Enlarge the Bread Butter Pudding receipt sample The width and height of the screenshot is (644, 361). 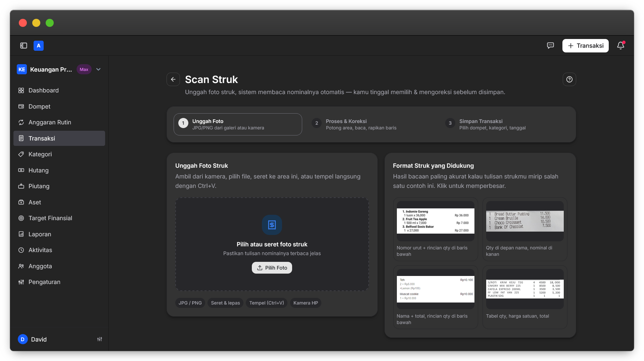pos(525,229)
